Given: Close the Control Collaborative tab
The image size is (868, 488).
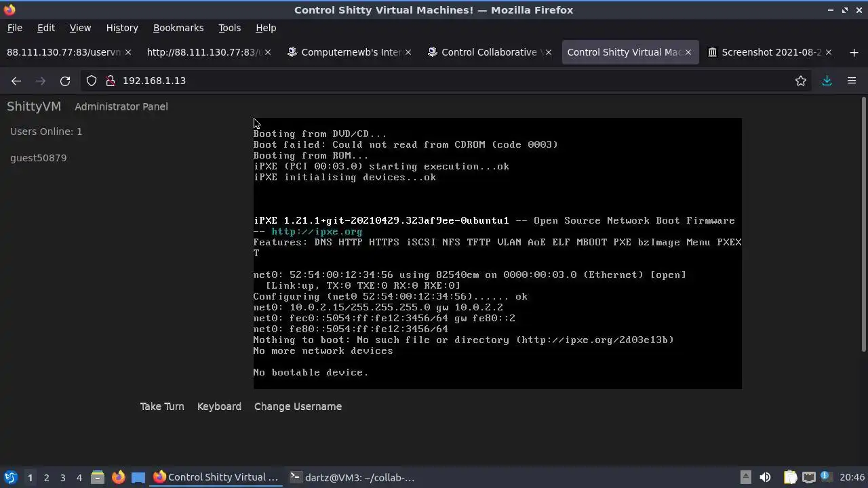Looking at the screenshot, I should pyautogui.click(x=549, y=52).
